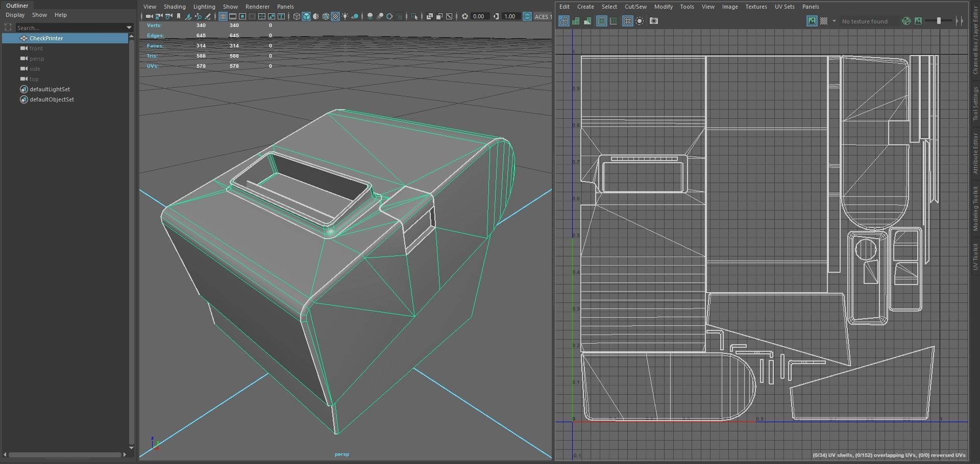Enable wireframe display cube icon
980x464 pixels.
[x=297, y=16]
